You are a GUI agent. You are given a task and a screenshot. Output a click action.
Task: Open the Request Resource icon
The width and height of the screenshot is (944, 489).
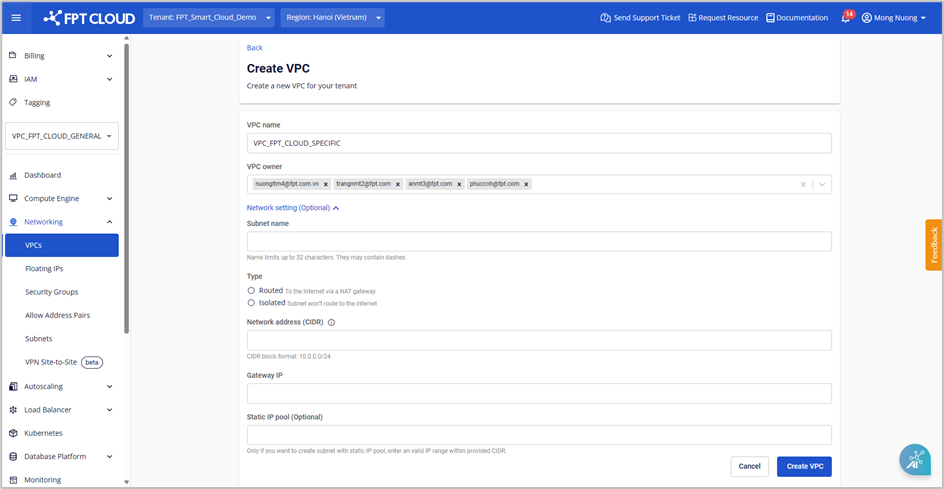[x=692, y=18]
